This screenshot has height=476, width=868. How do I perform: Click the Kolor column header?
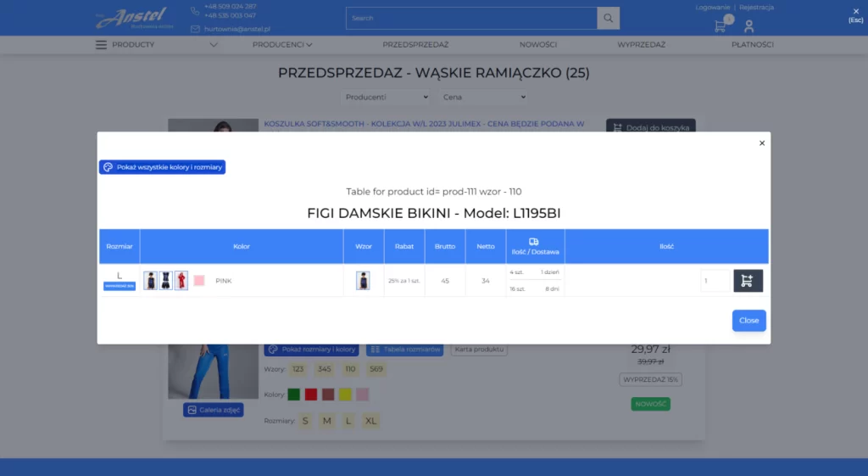(x=242, y=246)
